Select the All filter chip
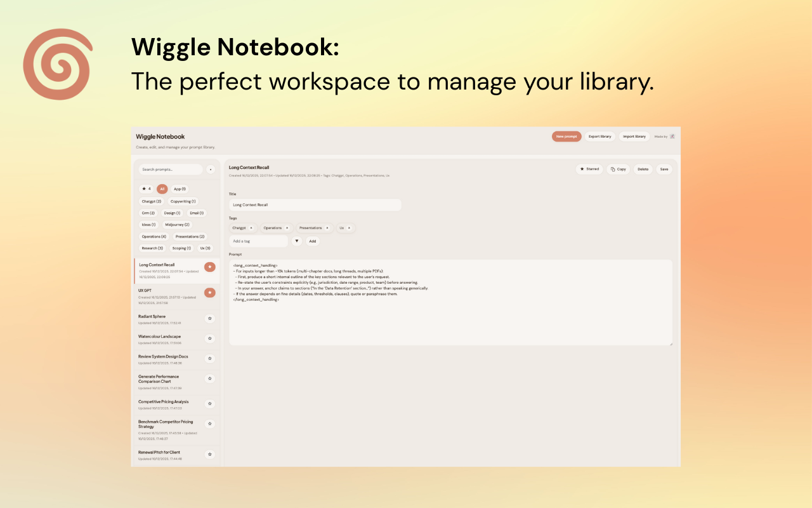The height and width of the screenshot is (508, 812). click(162, 189)
